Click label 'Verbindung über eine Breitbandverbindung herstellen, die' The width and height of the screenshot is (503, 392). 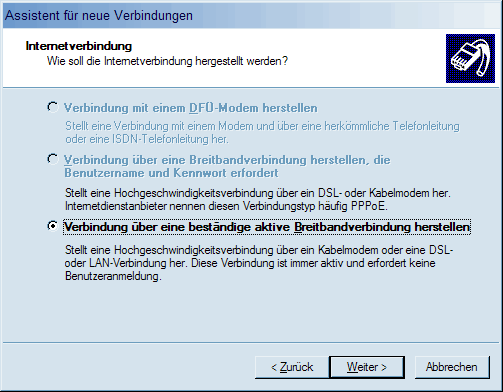(x=227, y=160)
